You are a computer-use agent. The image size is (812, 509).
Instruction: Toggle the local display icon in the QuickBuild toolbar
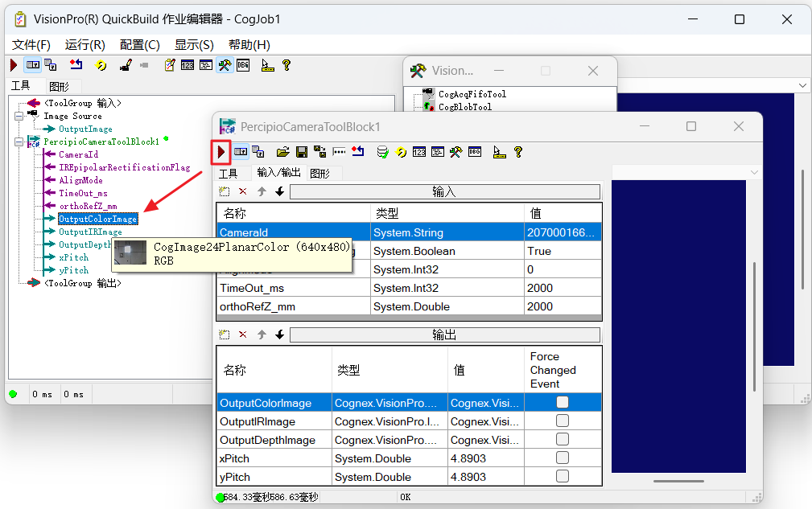33,65
